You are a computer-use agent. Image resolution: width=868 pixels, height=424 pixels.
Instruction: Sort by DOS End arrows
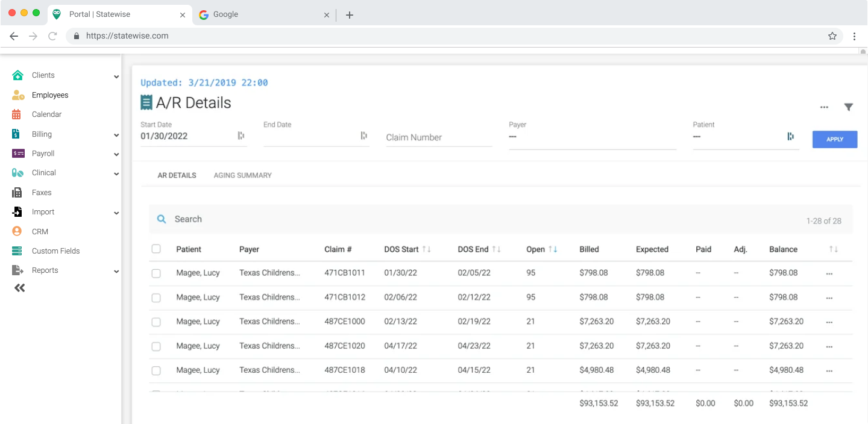point(497,249)
